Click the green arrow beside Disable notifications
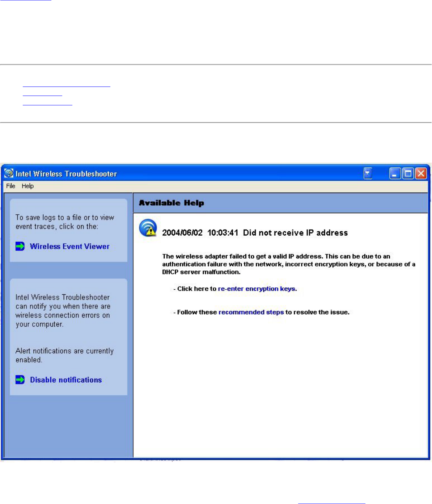Viewport: 432px width, 504px height. (20, 379)
